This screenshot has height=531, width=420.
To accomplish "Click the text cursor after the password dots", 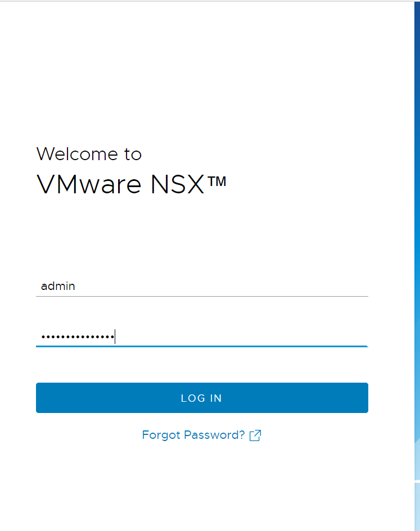I will 115,337.
